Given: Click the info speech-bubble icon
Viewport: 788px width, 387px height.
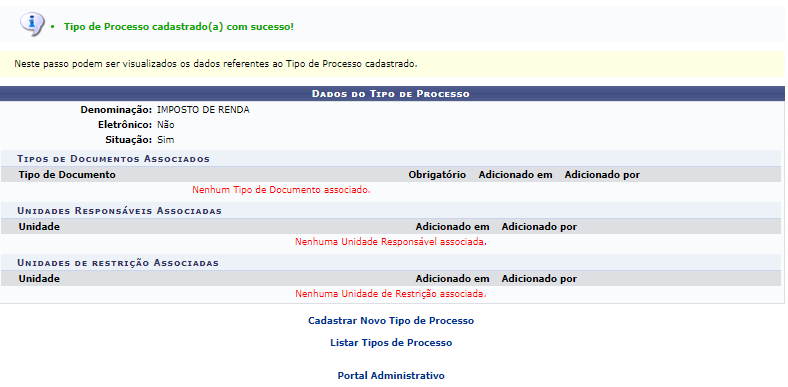Looking at the screenshot, I should pyautogui.click(x=32, y=24).
